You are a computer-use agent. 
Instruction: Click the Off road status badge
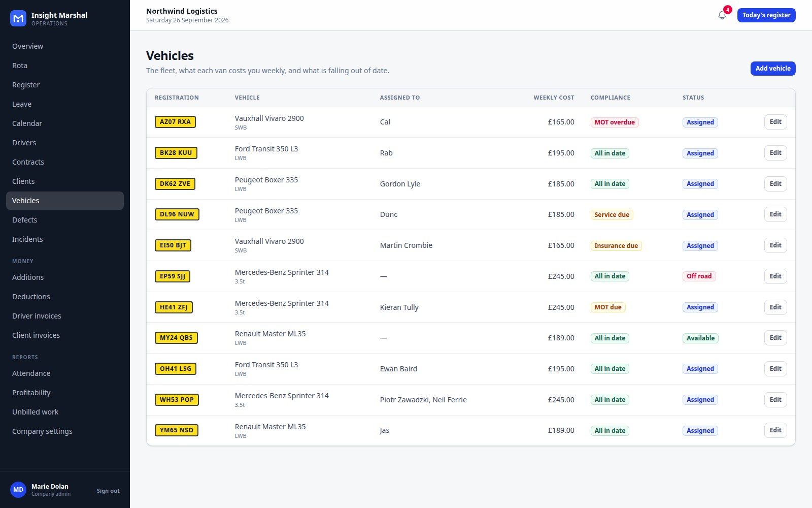[699, 276]
